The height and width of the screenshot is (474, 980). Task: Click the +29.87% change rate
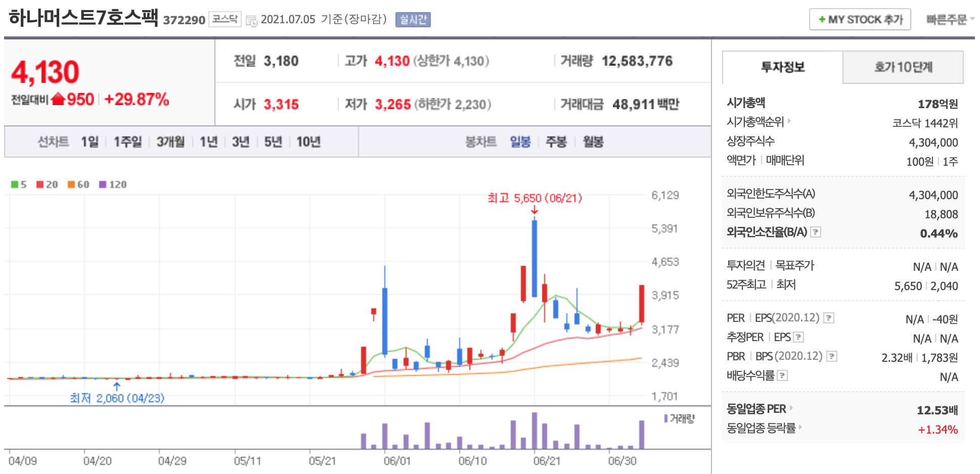tap(137, 99)
